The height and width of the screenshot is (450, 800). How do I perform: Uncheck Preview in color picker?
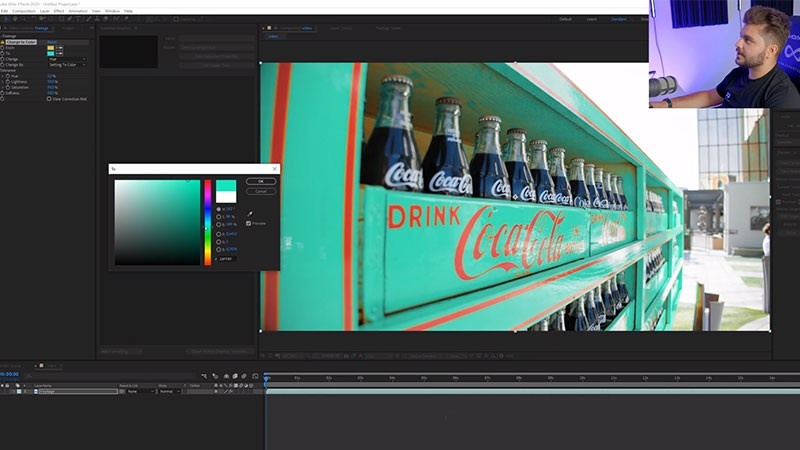[x=249, y=223]
